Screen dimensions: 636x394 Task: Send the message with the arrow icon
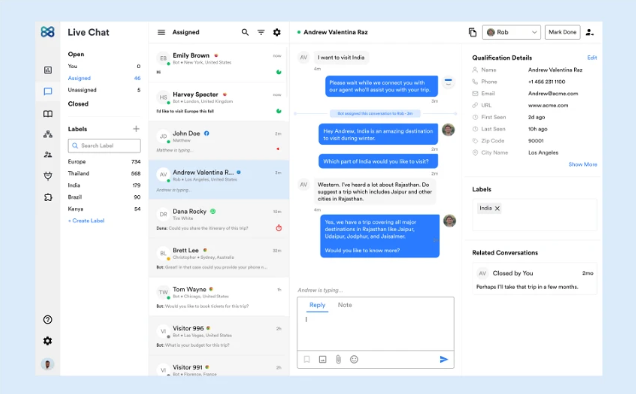(x=444, y=359)
